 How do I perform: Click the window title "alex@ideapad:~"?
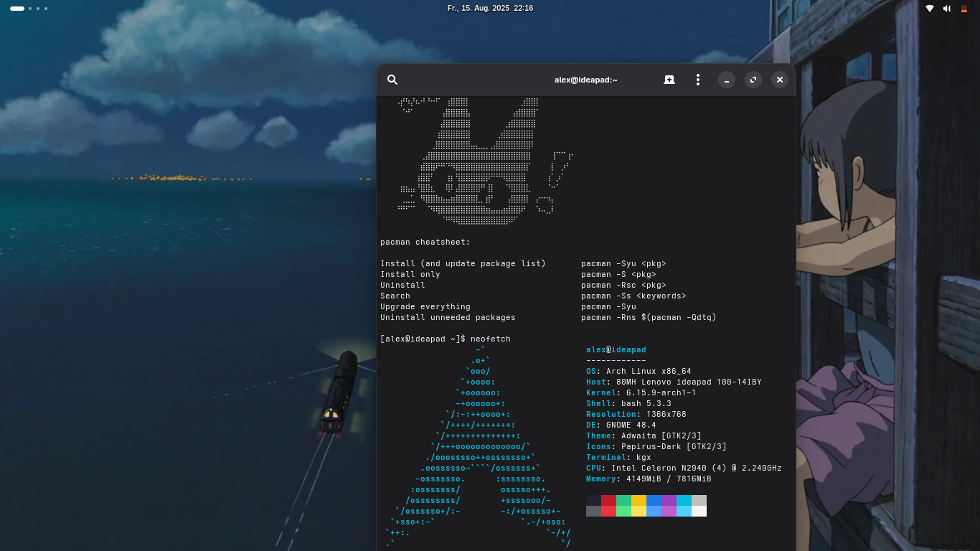pos(586,80)
